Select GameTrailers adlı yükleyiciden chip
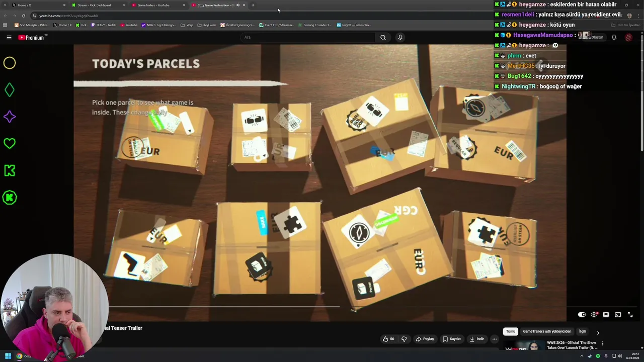 pos(547,331)
